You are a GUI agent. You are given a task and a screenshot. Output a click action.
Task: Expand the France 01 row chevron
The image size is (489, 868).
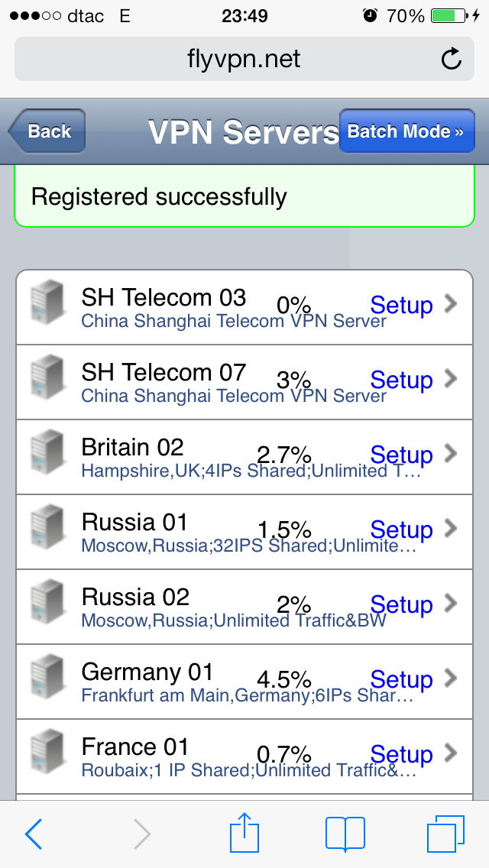(x=451, y=753)
